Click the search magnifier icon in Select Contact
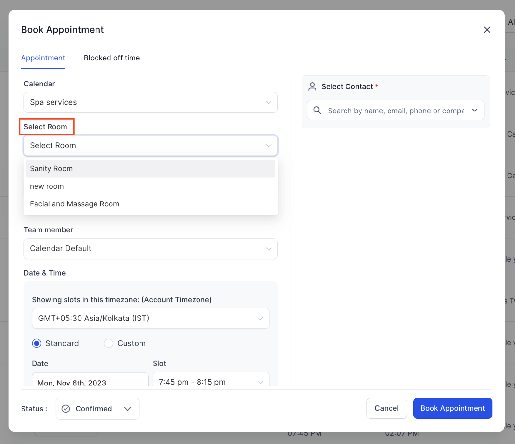 (x=317, y=110)
